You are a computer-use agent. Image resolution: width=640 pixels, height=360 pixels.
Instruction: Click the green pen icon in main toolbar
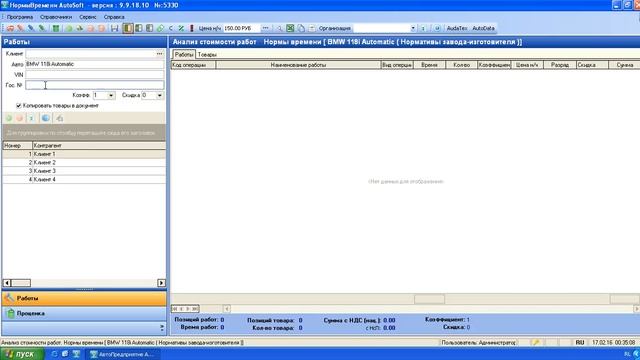click(42, 28)
